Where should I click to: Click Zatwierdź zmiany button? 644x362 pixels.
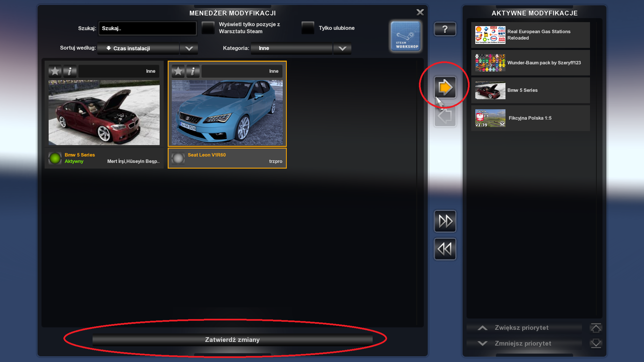click(x=232, y=340)
